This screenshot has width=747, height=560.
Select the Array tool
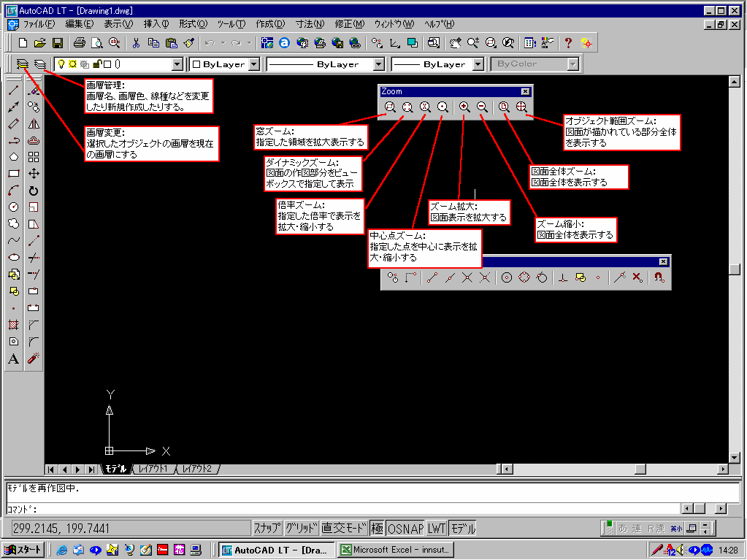tap(34, 157)
